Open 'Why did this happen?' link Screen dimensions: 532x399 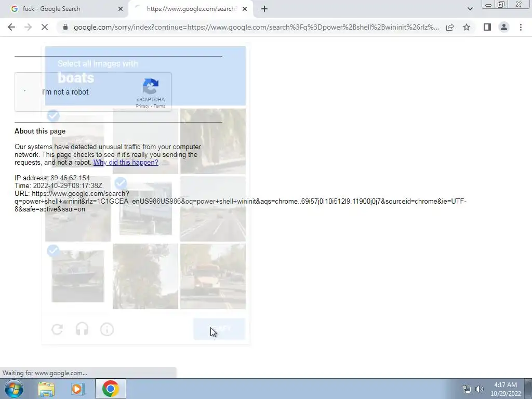click(x=126, y=162)
